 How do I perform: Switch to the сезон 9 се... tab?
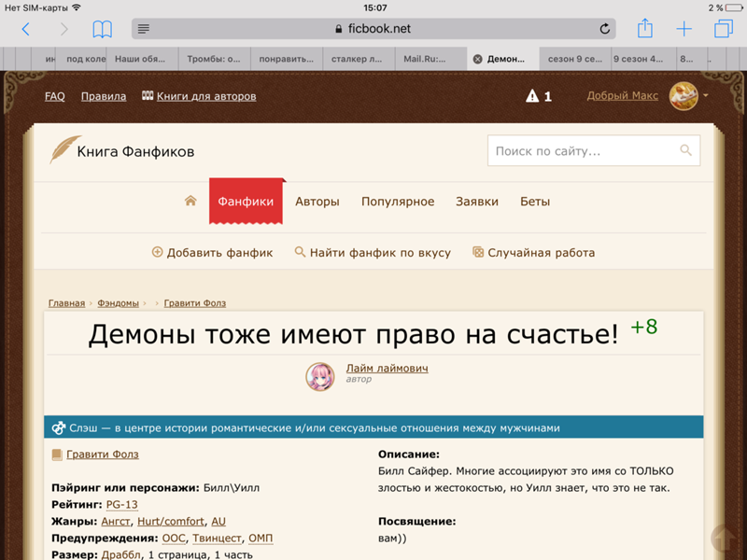coord(575,59)
